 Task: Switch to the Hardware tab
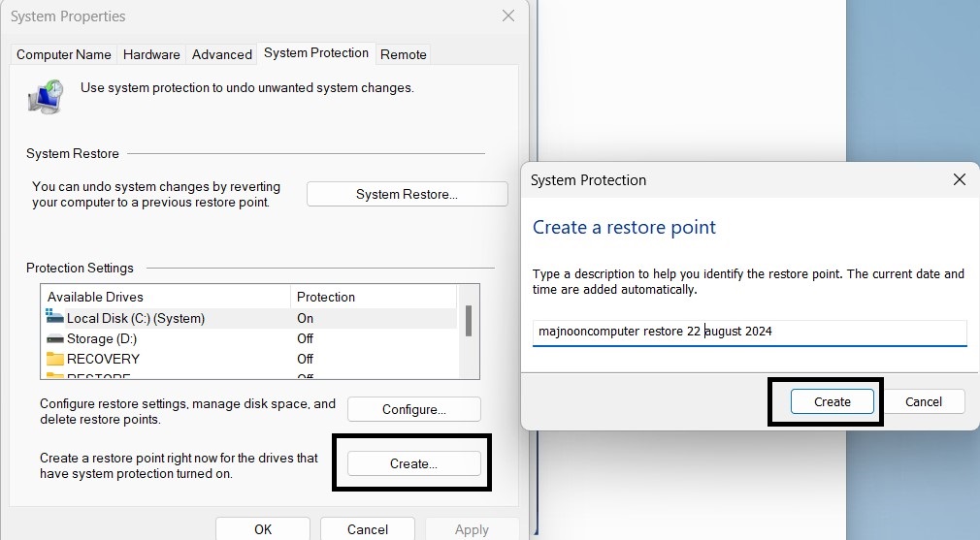coord(151,54)
